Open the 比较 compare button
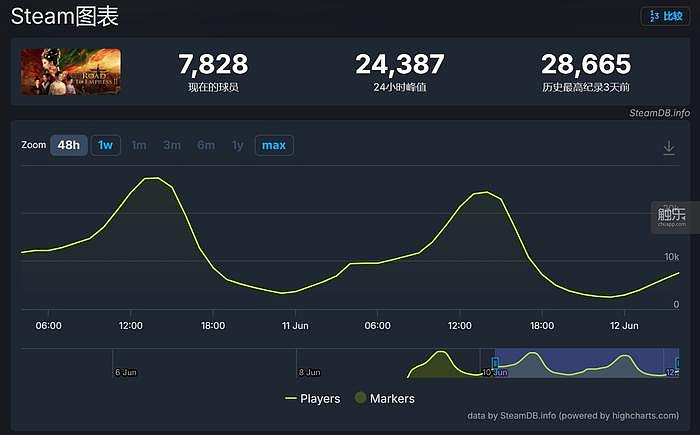The width and height of the screenshot is (700, 435). pos(666,17)
